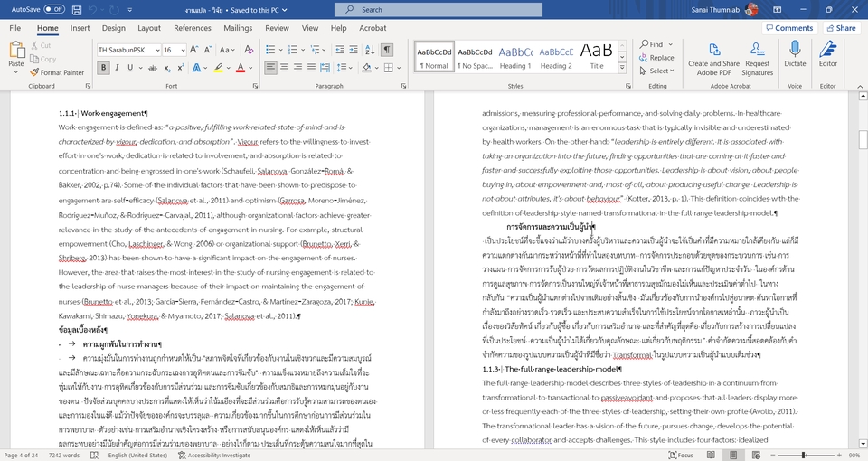Open the font name dropdown
The width and height of the screenshot is (868, 461).
[157, 51]
